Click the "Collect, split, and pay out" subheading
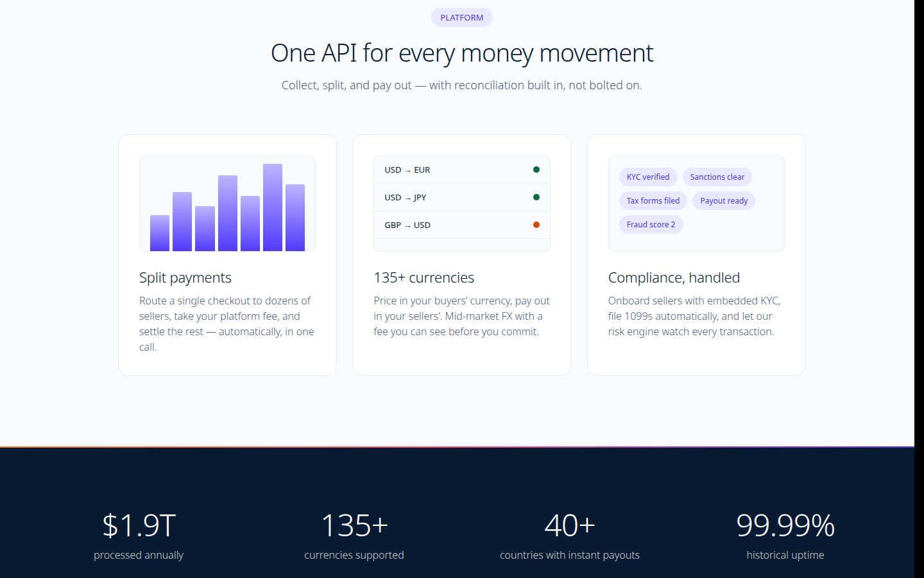Screen dimensions: 924x578 tap(462, 85)
